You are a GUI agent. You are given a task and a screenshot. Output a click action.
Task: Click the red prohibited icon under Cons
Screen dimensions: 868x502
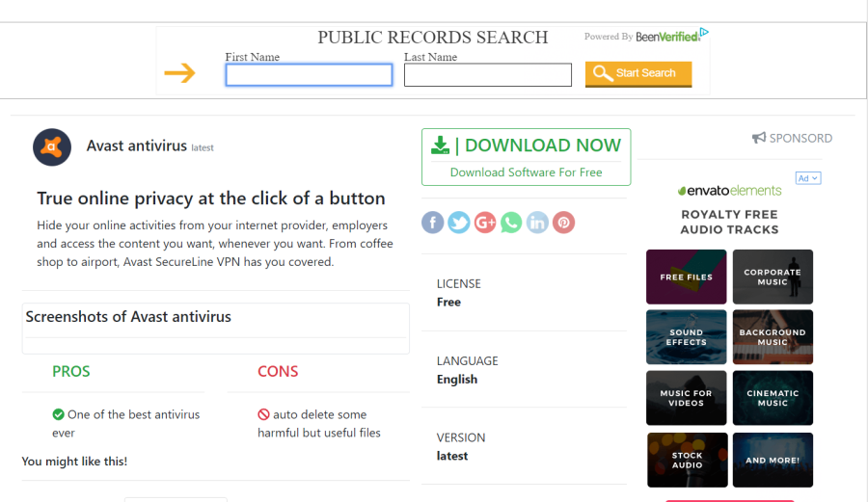(263, 414)
